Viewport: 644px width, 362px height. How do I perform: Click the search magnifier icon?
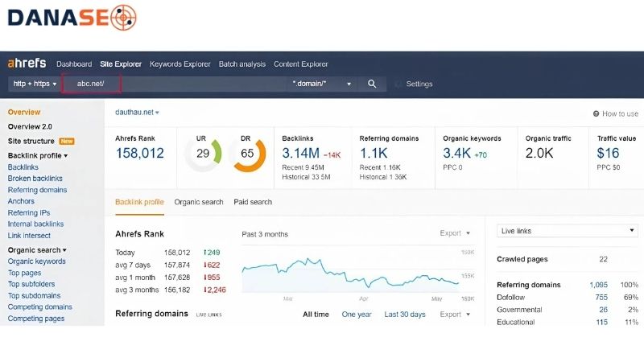pos(372,84)
